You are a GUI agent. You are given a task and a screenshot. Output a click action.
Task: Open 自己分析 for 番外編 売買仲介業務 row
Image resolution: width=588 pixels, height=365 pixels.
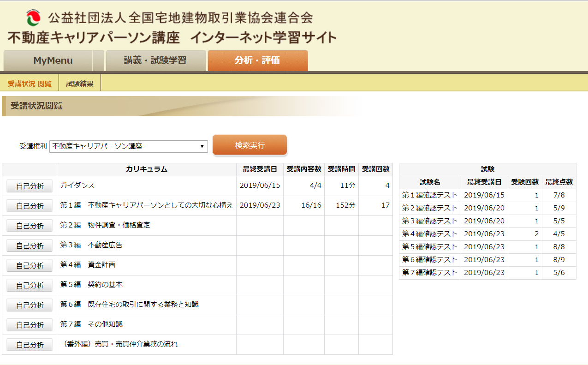pos(30,345)
